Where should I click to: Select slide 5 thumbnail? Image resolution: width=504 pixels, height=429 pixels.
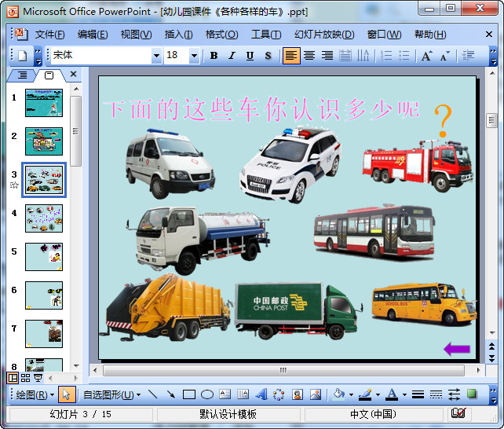click(x=44, y=257)
